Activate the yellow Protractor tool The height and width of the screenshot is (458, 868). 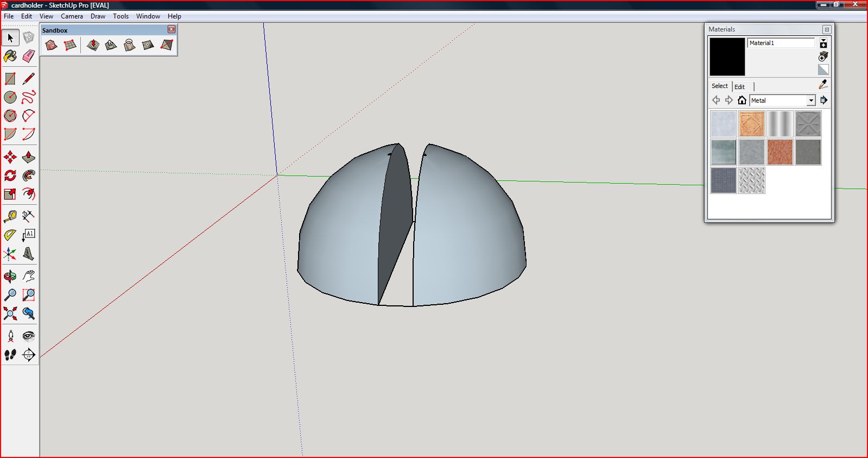coord(10,235)
